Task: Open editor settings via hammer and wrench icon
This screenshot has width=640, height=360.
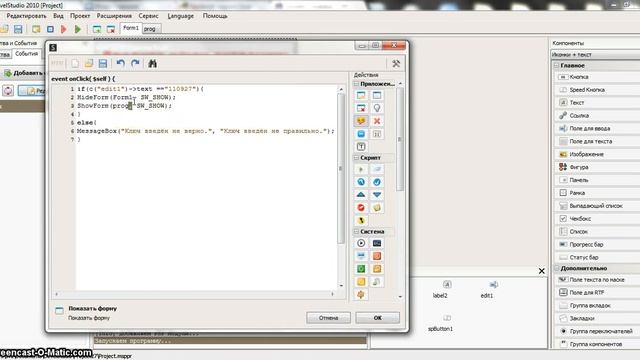Action: click(396, 64)
